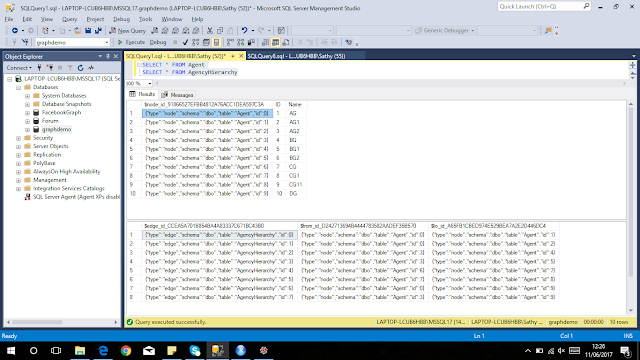Toggle the Results to File option

point(286,42)
